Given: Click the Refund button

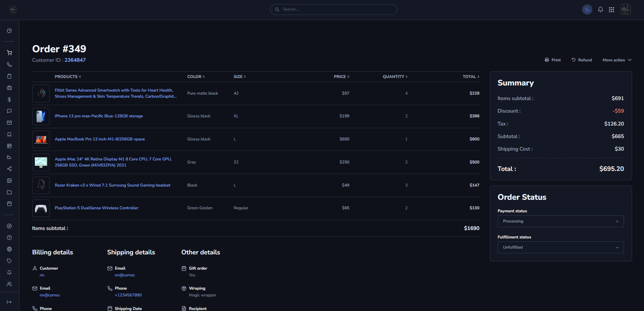Looking at the screenshot, I should [582, 60].
